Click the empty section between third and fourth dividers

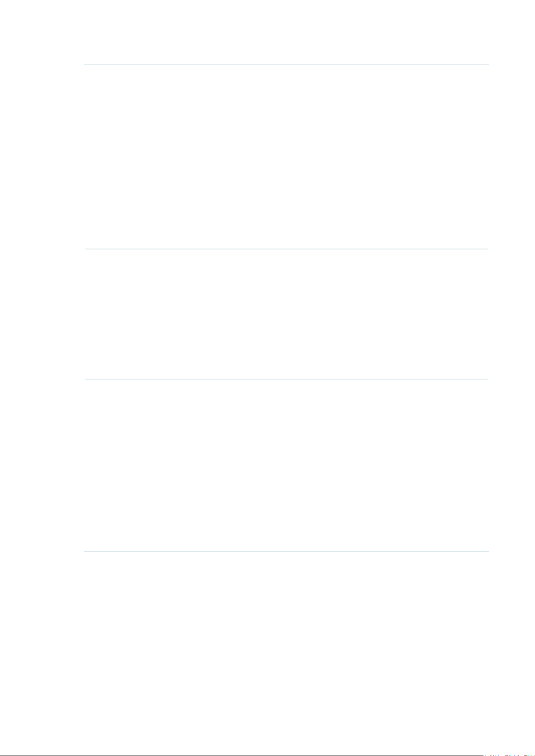tap(286, 465)
